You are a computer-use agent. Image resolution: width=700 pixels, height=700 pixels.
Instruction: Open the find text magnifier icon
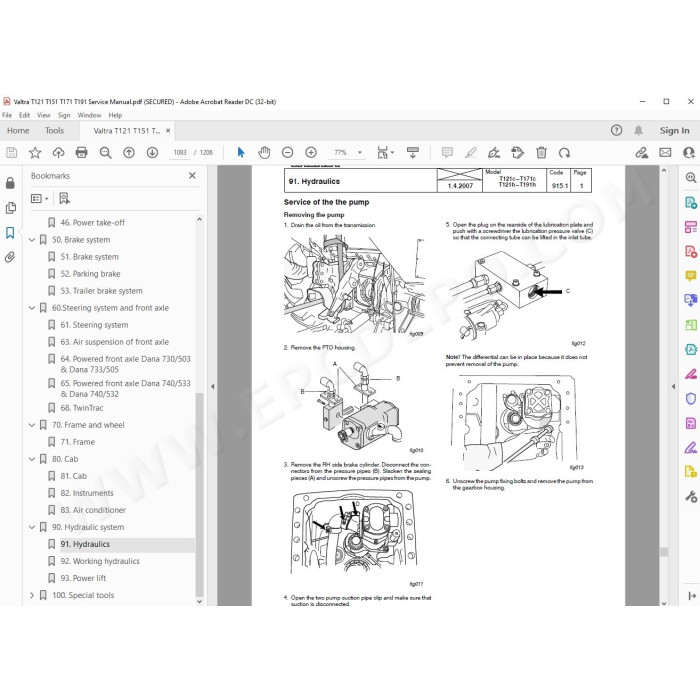(x=105, y=153)
